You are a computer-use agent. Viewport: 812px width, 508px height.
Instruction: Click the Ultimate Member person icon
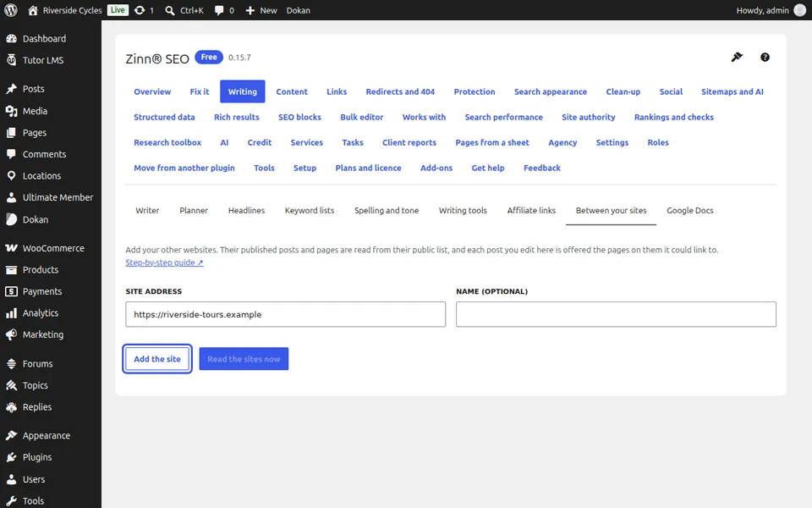point(11,197)
